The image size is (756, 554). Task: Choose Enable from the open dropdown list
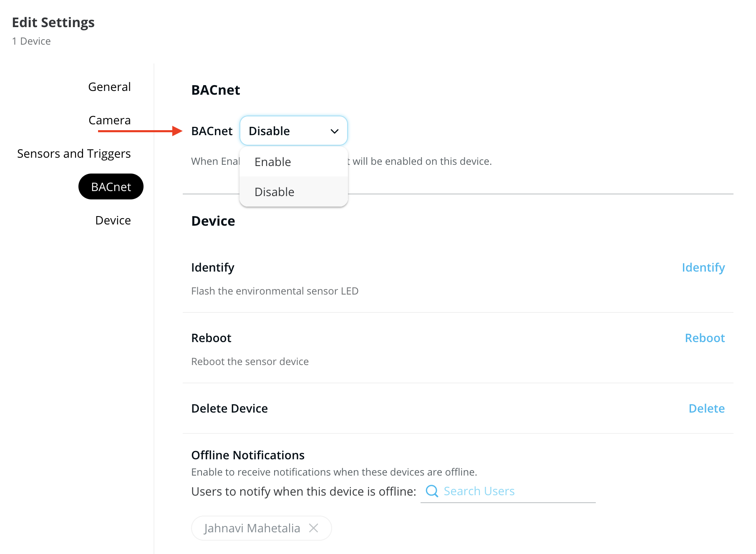pyautogui.click(x=273, y=162)
